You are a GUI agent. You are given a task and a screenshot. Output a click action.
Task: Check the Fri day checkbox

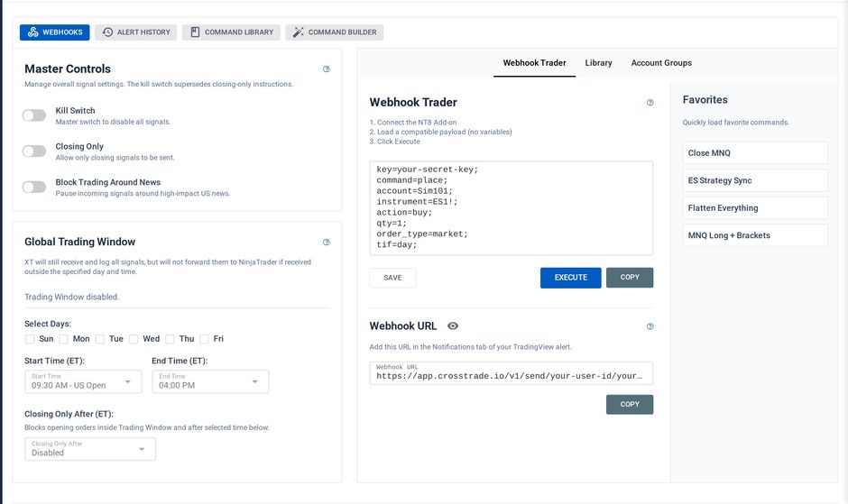(x=204, y=339)
